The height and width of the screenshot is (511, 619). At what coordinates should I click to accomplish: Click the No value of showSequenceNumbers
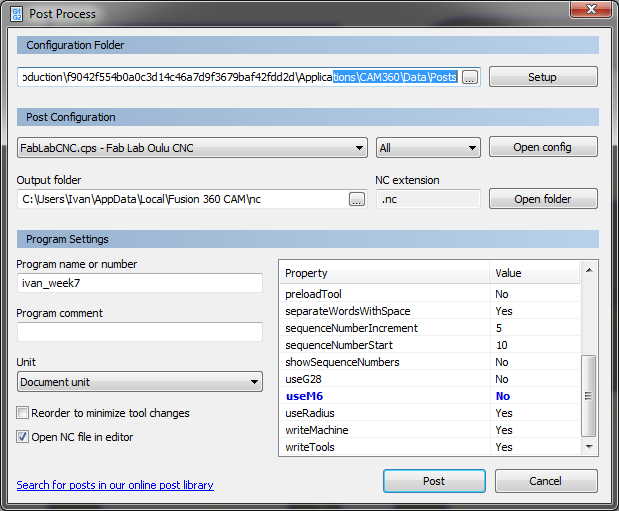[x=502, y=362]
